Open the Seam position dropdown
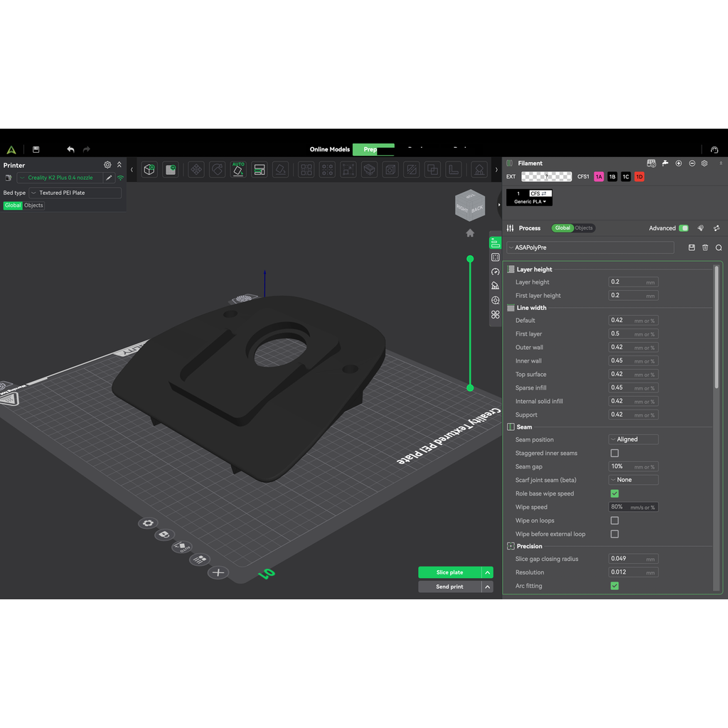Viewport: 728px width, 728px height. click(x=633, y=439)
